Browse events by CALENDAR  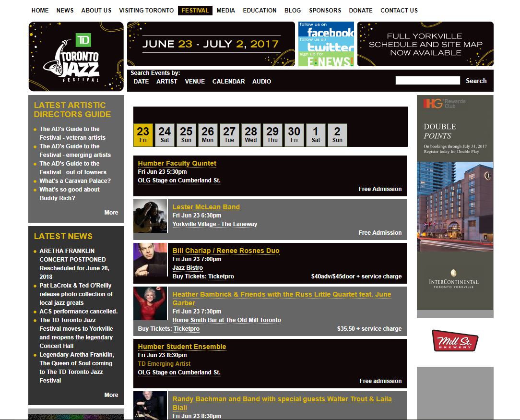click(228, 82)
